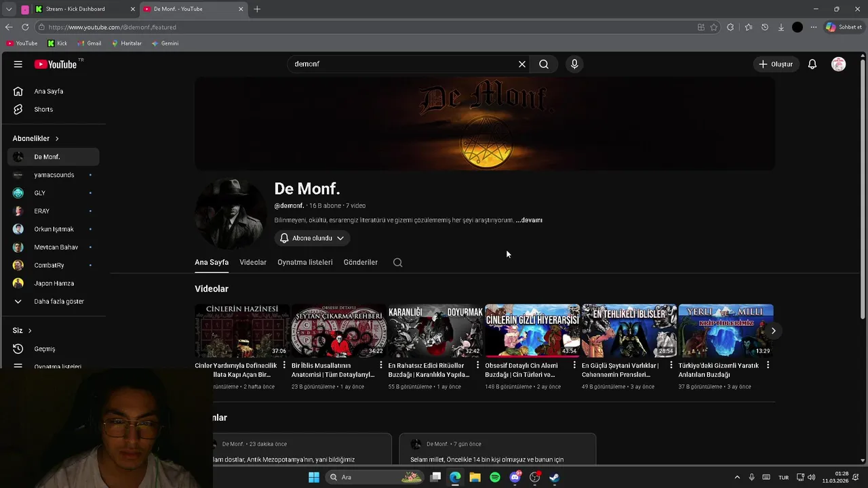Reload the page with the refresh button
The height and width of the screenshot is (488, 868).
pyautogui.click(x=25, y=27)
